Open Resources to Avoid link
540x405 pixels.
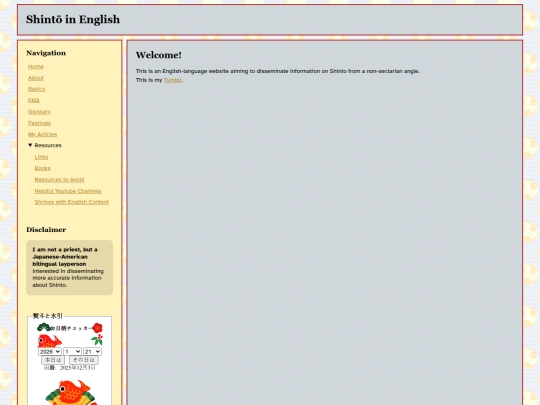59,179
